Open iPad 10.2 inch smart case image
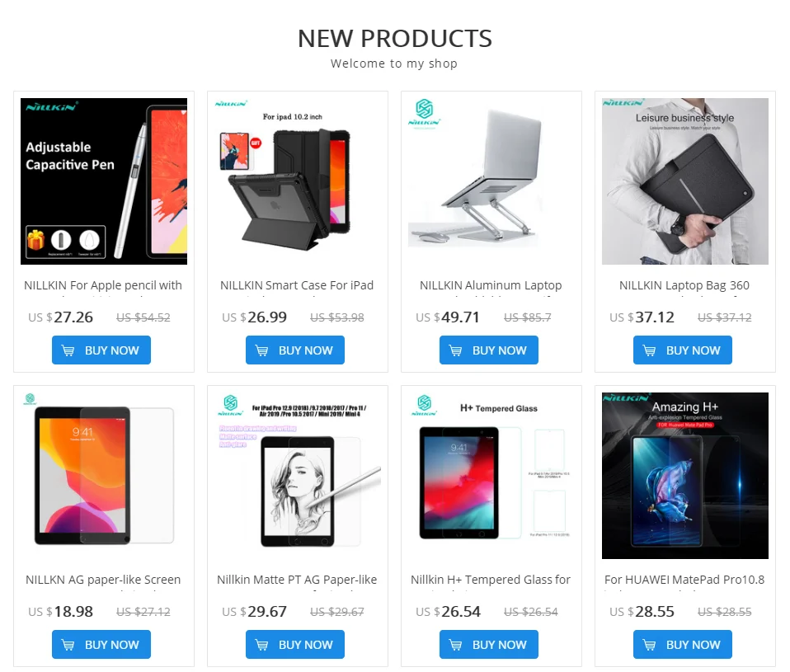Screen dimensions: 790x672 pos(297,181)
